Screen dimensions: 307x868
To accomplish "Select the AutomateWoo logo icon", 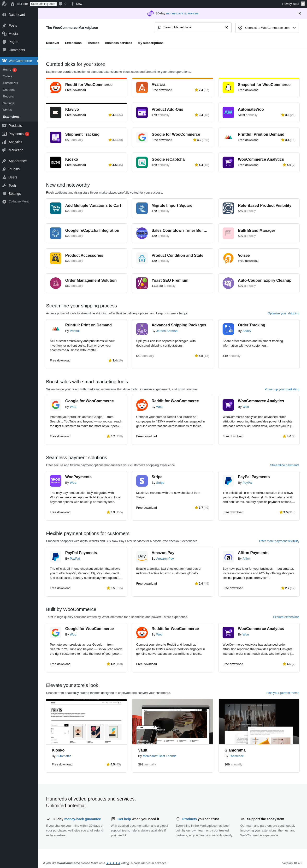I will [x=228, y=112].
